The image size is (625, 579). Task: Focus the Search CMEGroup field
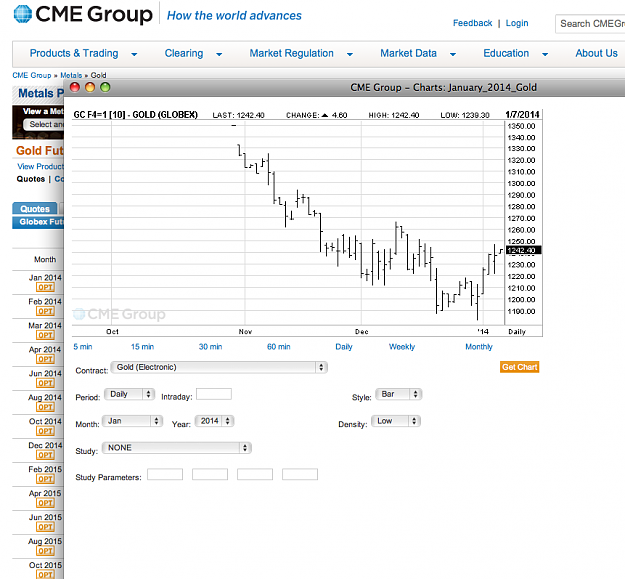click(590, 24)
